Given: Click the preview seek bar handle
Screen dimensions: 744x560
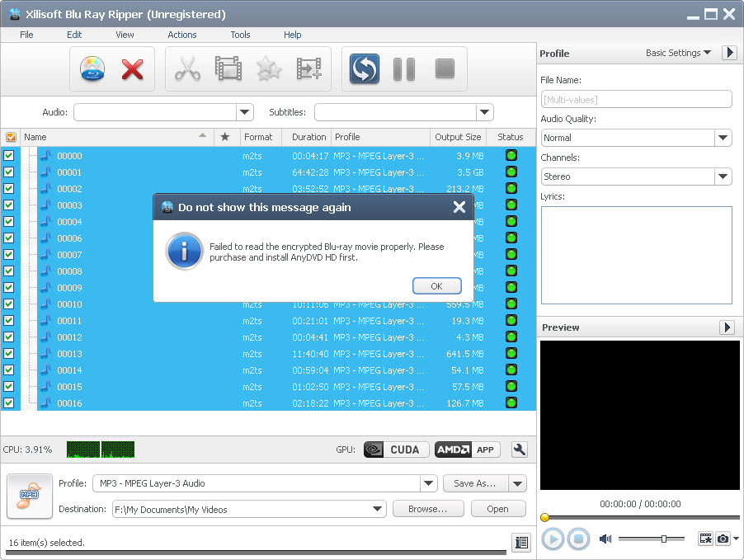Looking at the screenshot, I should pyautogui.click(x=544, y=517).
